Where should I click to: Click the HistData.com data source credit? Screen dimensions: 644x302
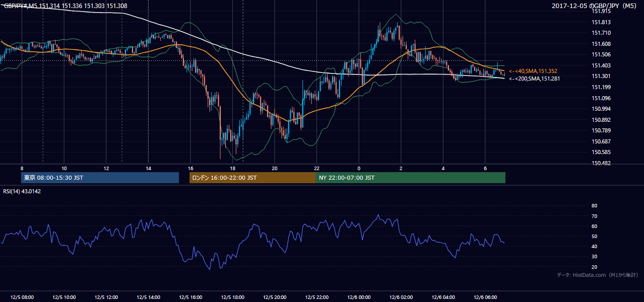[x=598, y=275]
